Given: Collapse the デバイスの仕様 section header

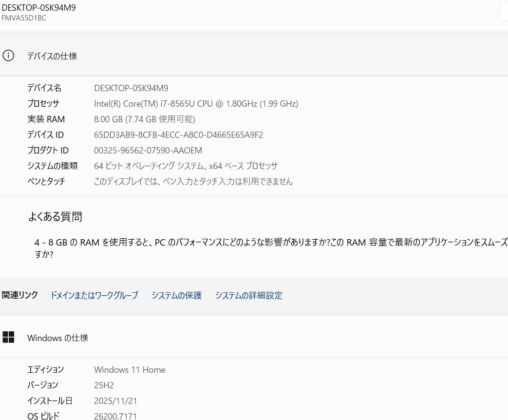Looking at the screenshot, I should click(254, 56).
